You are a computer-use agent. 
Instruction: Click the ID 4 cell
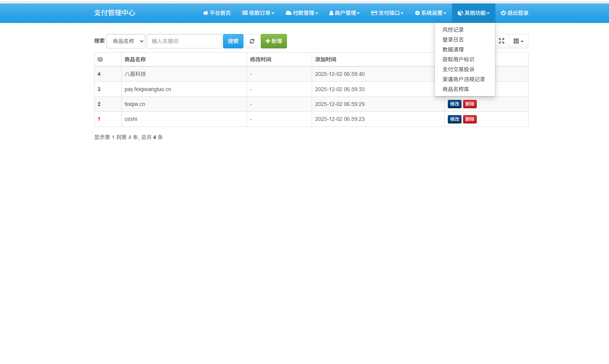click(108, 74)
